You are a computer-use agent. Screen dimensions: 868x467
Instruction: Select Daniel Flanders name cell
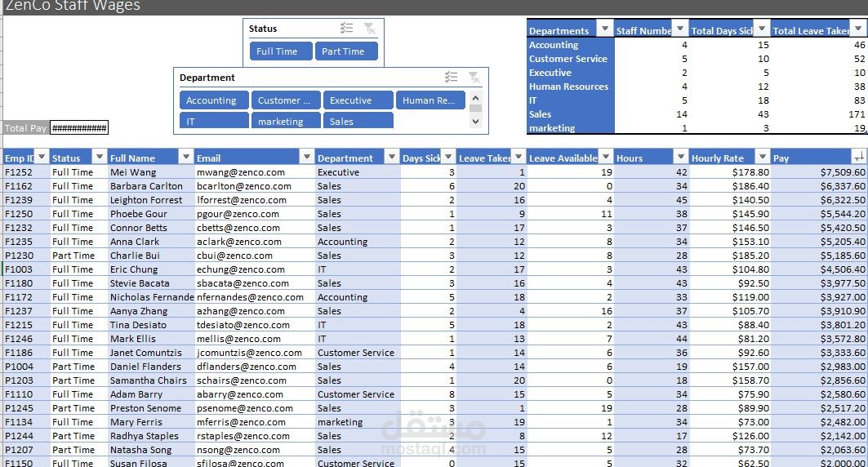151,367
